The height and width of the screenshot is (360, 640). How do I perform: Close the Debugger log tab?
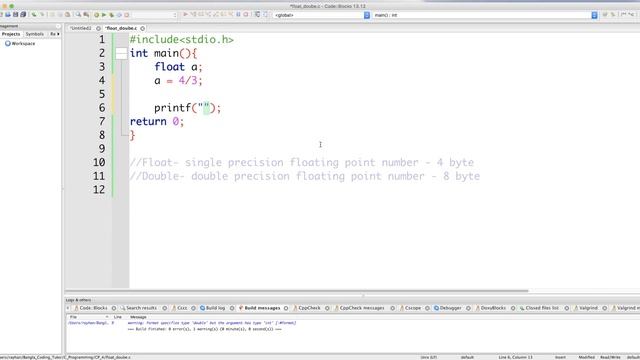click(468, 309)
